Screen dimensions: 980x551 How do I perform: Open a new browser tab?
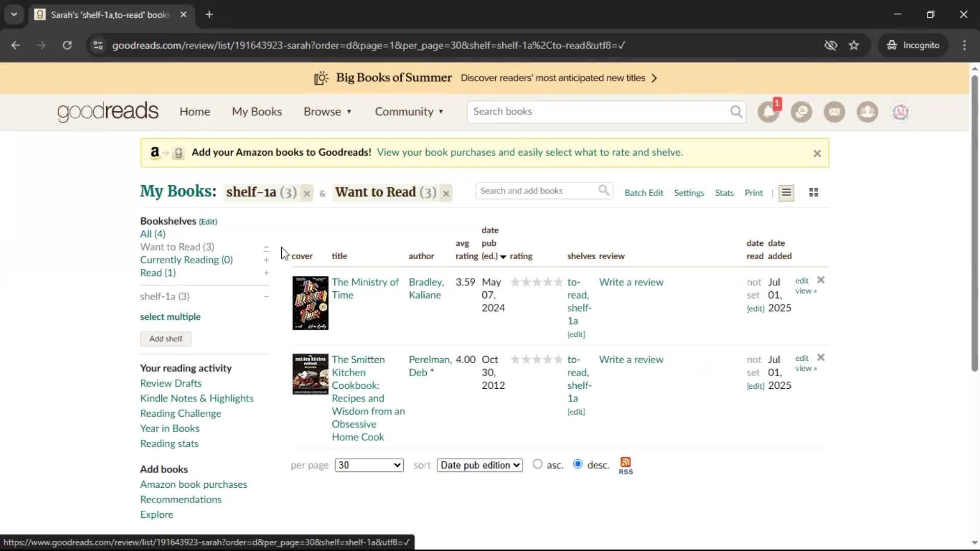click(209, 15)
